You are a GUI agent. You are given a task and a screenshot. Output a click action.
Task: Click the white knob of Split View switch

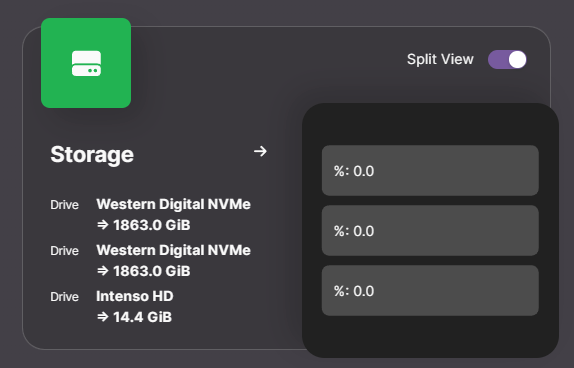coord(517,60)
